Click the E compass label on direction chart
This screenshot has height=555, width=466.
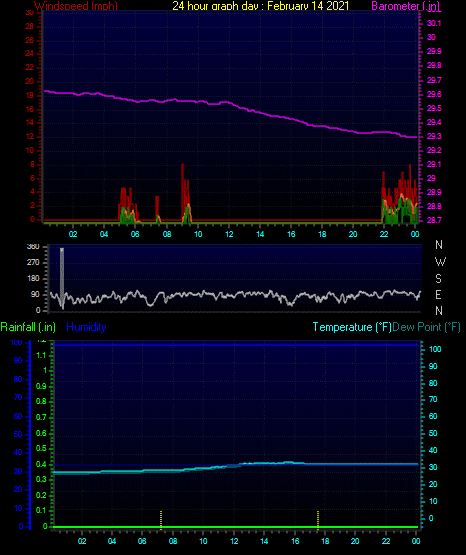pyautogui.click(x=438, y=294)
